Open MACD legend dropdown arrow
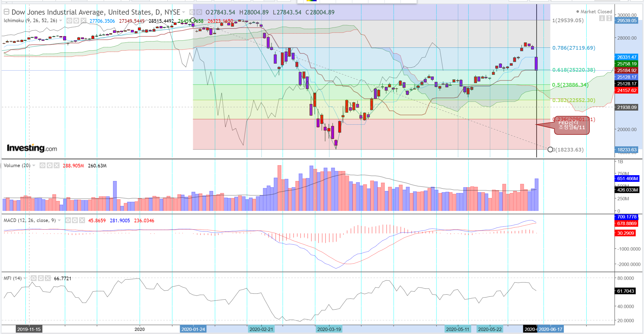Screen dimensions: 644x334 coord(59,220)
